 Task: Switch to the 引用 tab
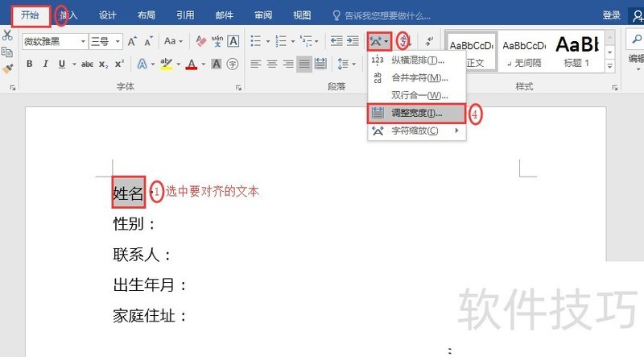185,15
